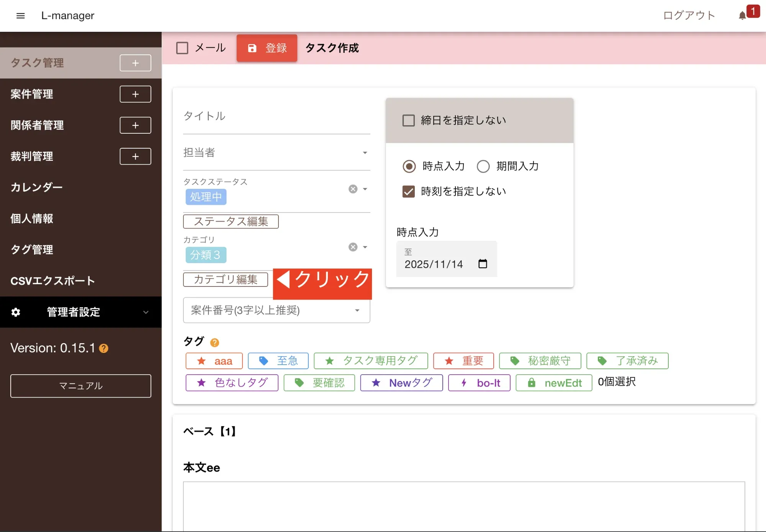The height and width of the screenshot is (532, 766).
Task: Click the plus icon beside 裁判管理
Action: tap(135, 156)
